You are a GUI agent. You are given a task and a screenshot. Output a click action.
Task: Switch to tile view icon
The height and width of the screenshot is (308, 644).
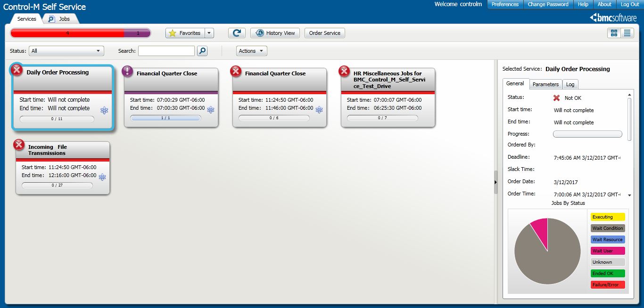tap(614, 33)
